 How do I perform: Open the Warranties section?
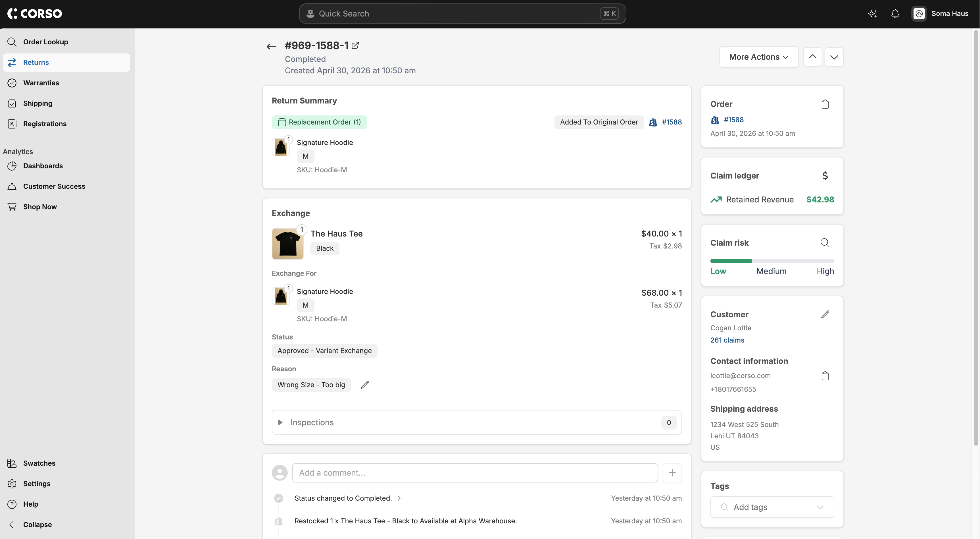coord(66,83)
